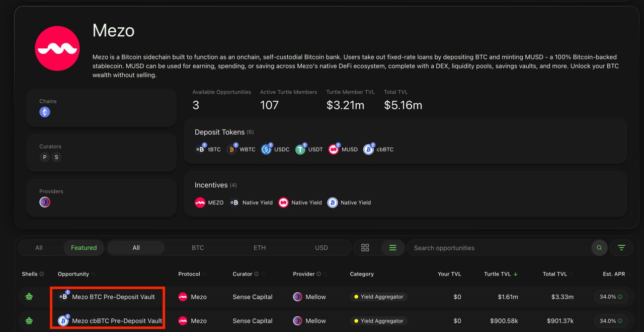This screenshot has width=644, height=332.
Task: Click the Mellow provider icon under Providers
Action: pos(45,203)
